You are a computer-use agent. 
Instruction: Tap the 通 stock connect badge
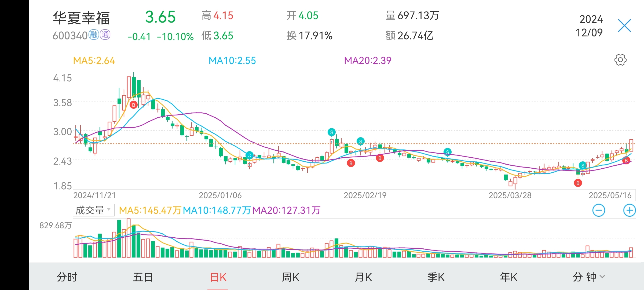tap(105, 35)
